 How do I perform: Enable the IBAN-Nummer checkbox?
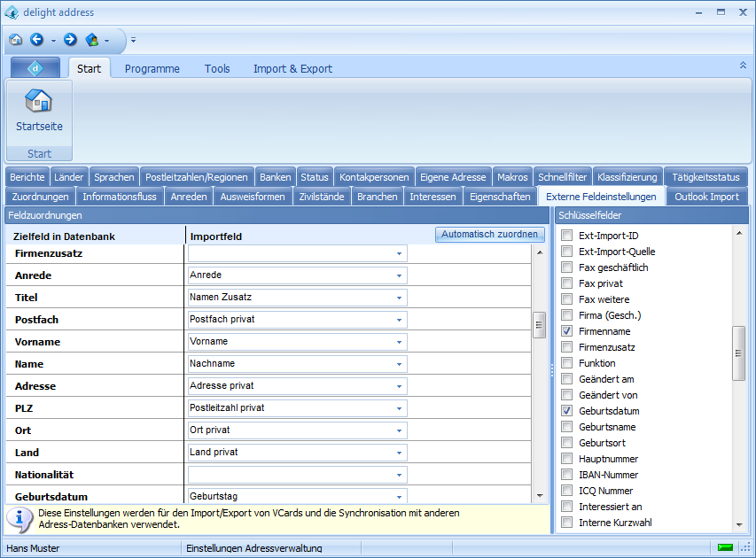[x=566, y=475]
